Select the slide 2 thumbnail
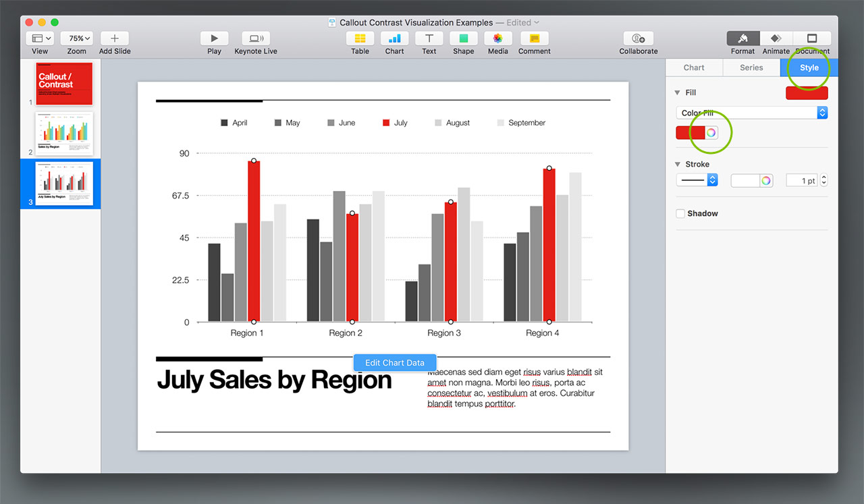The image size is (864, 504). click(64, 133)
